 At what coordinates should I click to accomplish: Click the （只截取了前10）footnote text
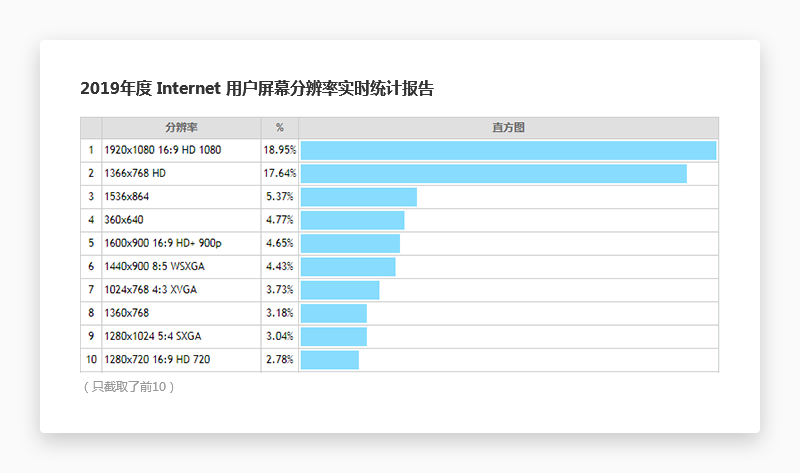pos(129,387)
